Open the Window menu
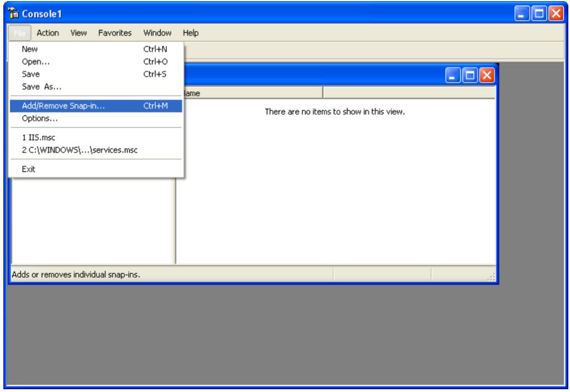 click(x=157, y=33)
